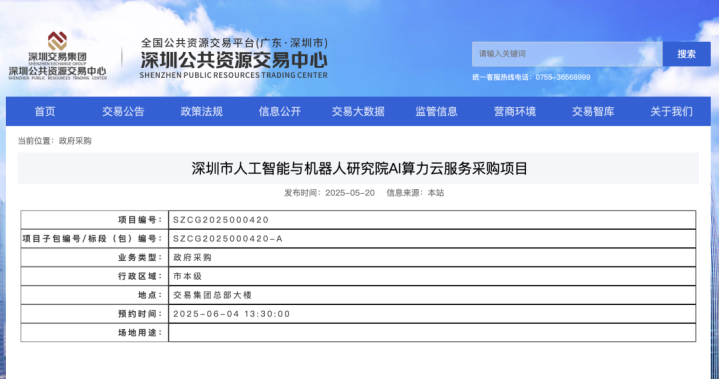This screenshot has width=719, height=379.
Task: Click the AI算力云服务采购项目 page title
Action: (x=360, y=169)
